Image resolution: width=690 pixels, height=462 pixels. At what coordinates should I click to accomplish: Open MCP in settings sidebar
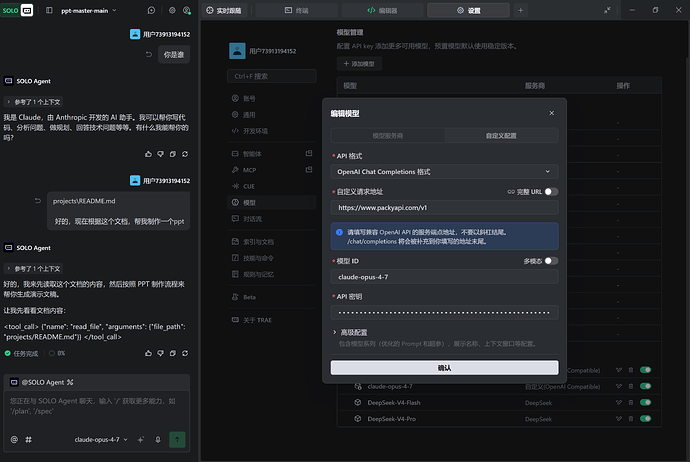272,170
